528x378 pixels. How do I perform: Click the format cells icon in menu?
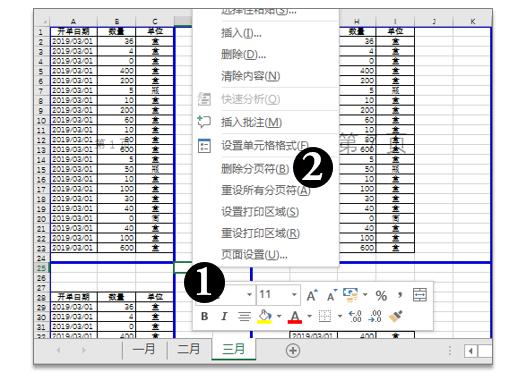(x=204, y=146)
